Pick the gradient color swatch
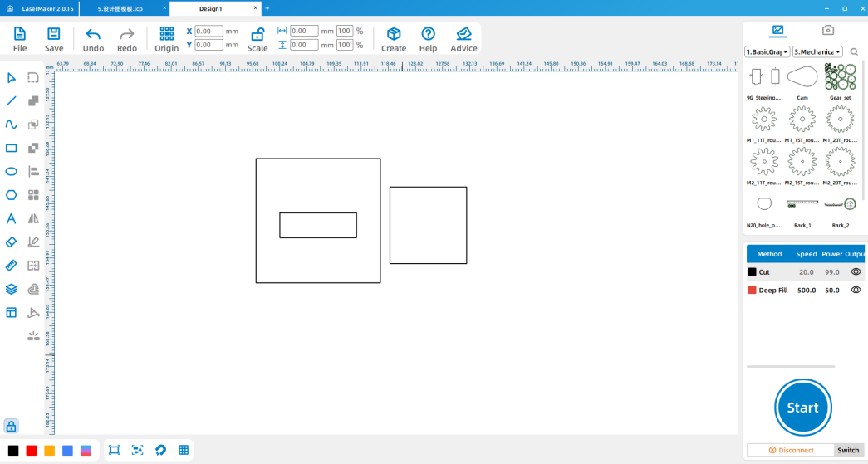Image resolution: width=868 pixels, height=464 pixels. 86,451
